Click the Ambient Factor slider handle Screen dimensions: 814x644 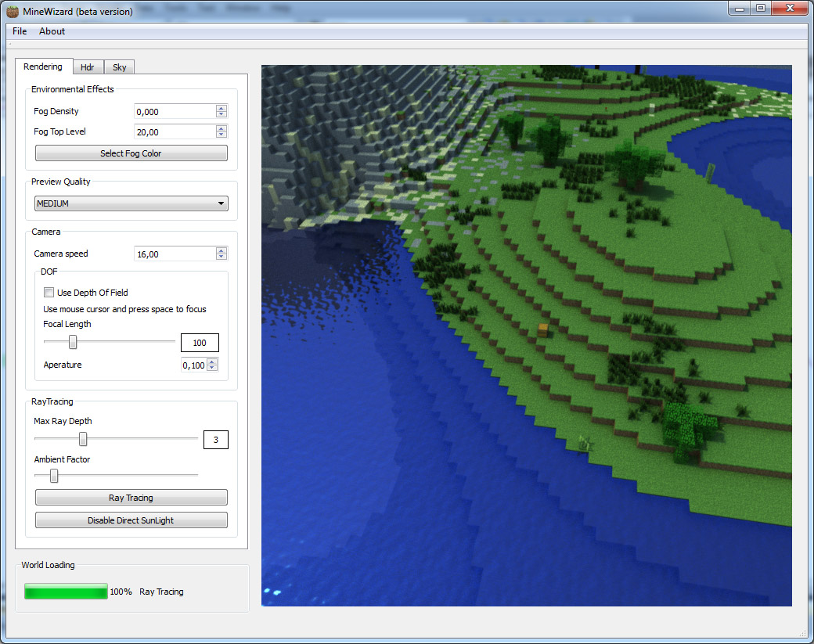click(x=54, y=475)
